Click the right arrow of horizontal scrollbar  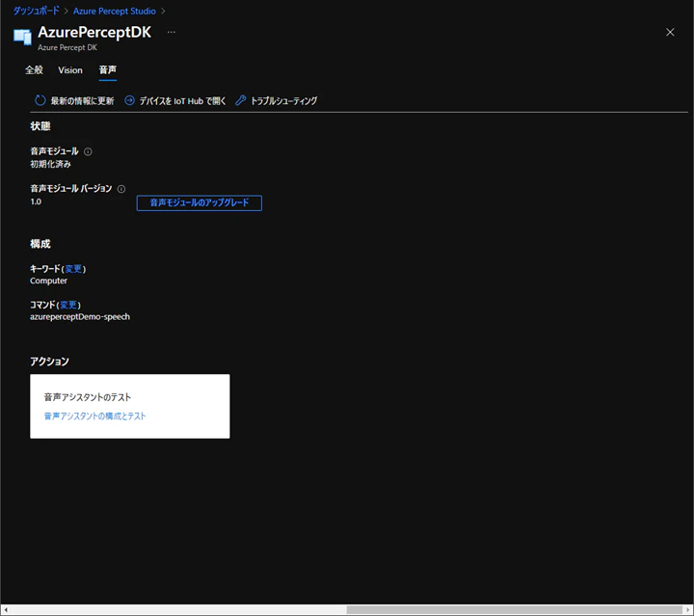coord(688,610)
